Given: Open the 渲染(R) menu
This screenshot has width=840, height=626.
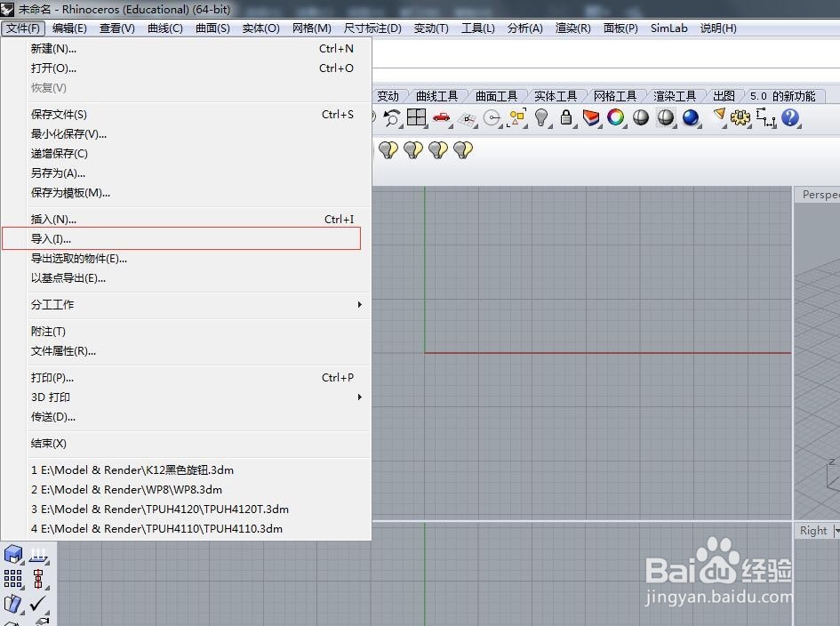Looking at the screenshot, I should [x=573, y=28].
